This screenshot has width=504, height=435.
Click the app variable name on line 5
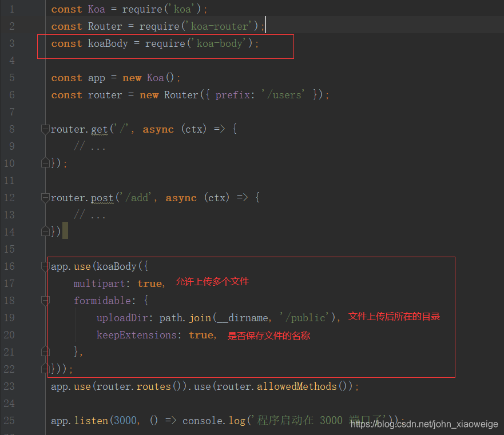coord(97,77)
